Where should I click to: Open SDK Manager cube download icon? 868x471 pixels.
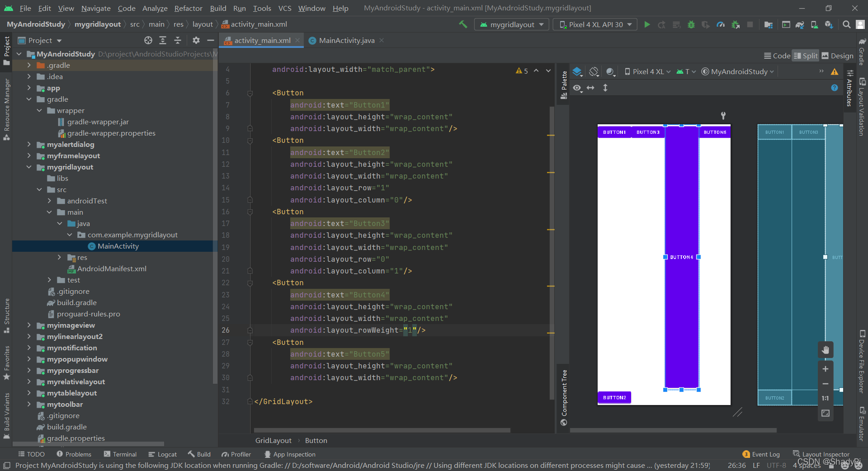(829, 24)
